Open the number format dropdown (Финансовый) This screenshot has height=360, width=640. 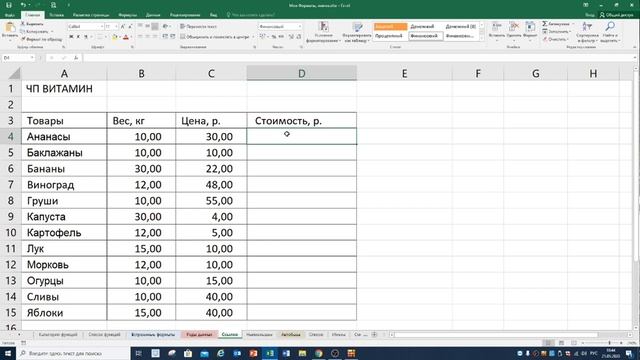tap(300, 27)
